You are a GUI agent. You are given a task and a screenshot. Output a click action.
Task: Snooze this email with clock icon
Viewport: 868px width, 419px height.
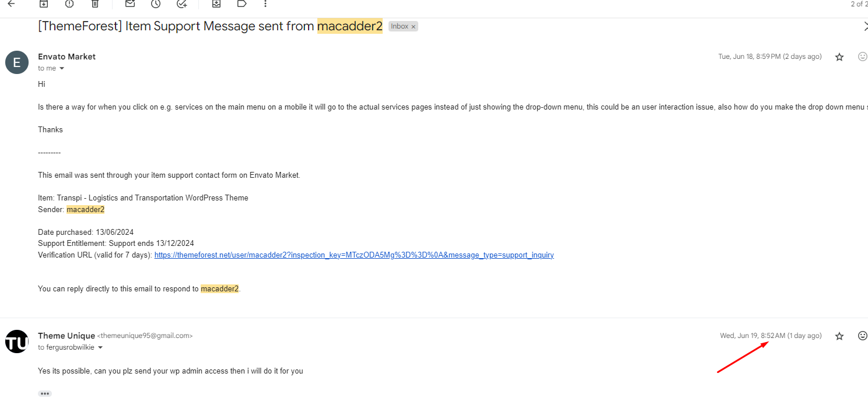pos(155,3)
